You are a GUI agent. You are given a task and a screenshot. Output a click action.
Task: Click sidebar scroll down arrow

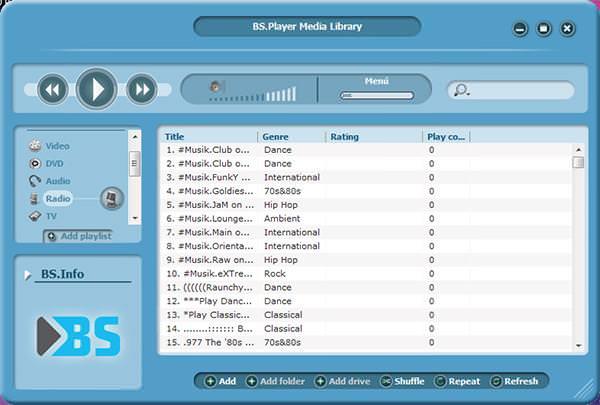pyautogui.click(x=134, y=218)
